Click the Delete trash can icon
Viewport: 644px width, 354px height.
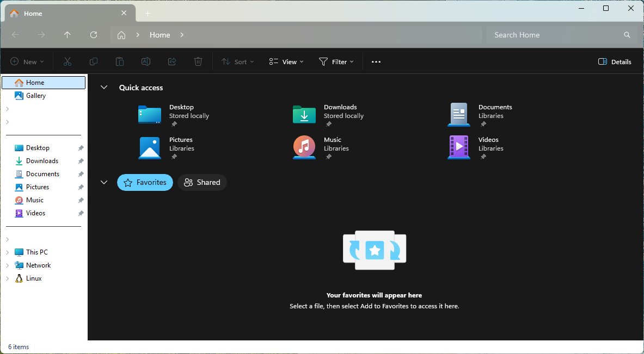pos(198,61)
